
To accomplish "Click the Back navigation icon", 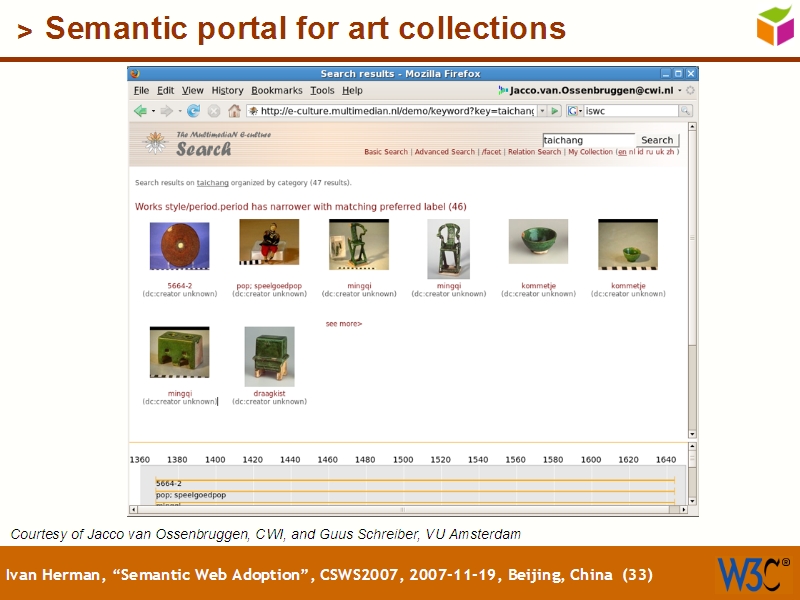I will point(140,110).
